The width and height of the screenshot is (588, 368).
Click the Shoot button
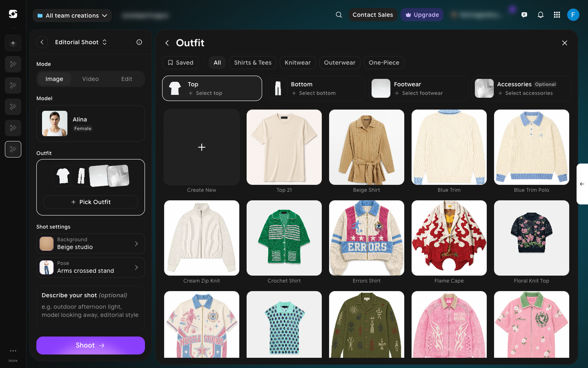(91, 346)
